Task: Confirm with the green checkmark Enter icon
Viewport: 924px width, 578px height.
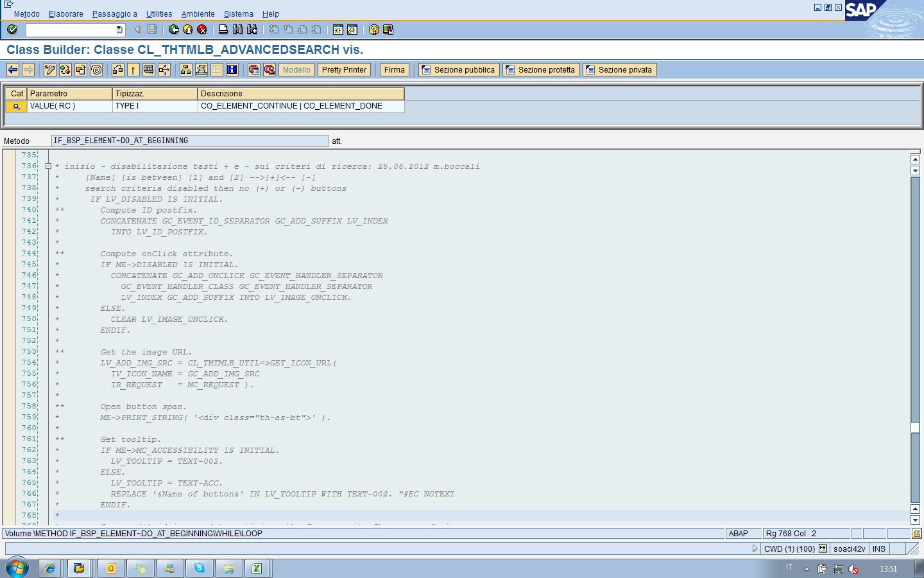Action: pos(12,29)
